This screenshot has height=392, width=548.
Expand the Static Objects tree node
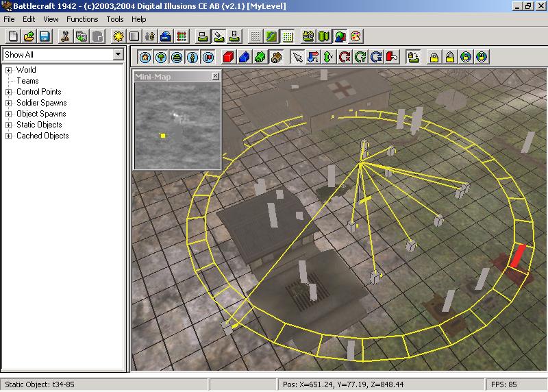(8, 125)
